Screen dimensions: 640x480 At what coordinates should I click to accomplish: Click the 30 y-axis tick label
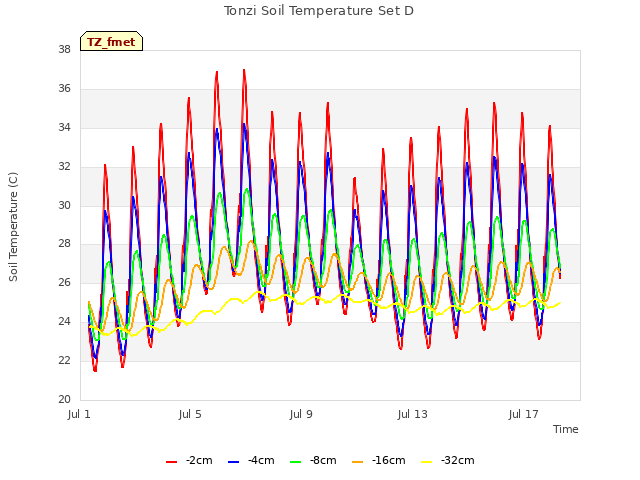pyautogui.click(x=64, y=205)
